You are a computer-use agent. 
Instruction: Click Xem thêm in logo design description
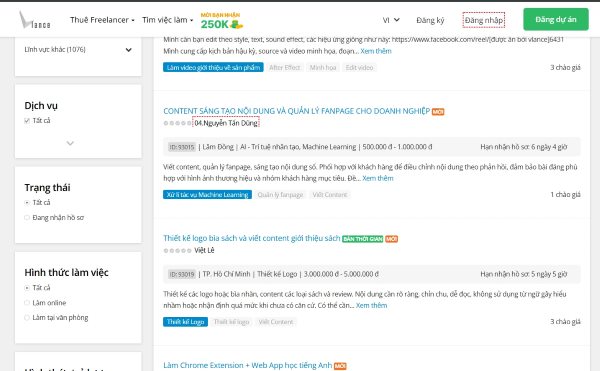pyautogui.click(x=372, y=306)
